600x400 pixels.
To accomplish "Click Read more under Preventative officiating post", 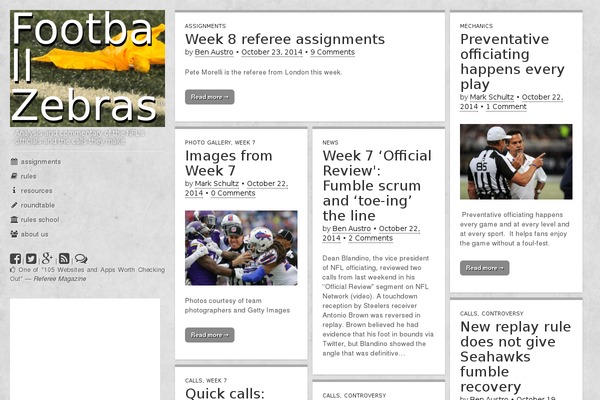I will tap(484, 268).
